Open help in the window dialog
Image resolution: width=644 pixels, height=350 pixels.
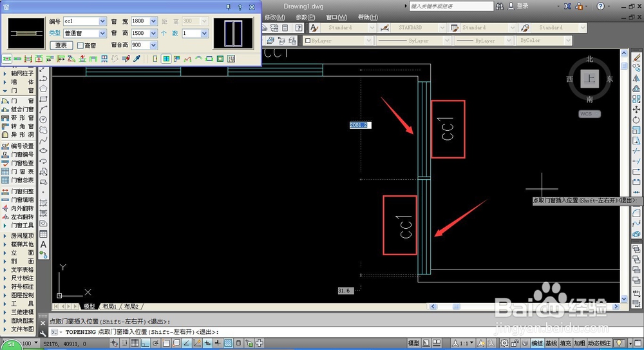click(x=240, y=7)
